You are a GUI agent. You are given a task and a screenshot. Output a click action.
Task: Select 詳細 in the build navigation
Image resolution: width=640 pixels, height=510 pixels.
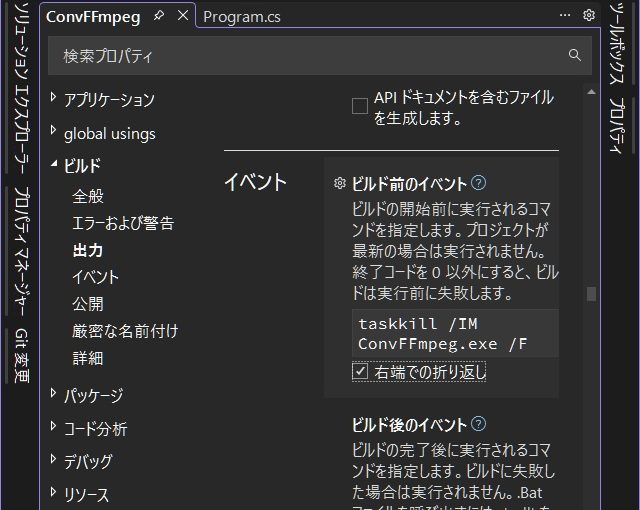click(x=88, y=358)
